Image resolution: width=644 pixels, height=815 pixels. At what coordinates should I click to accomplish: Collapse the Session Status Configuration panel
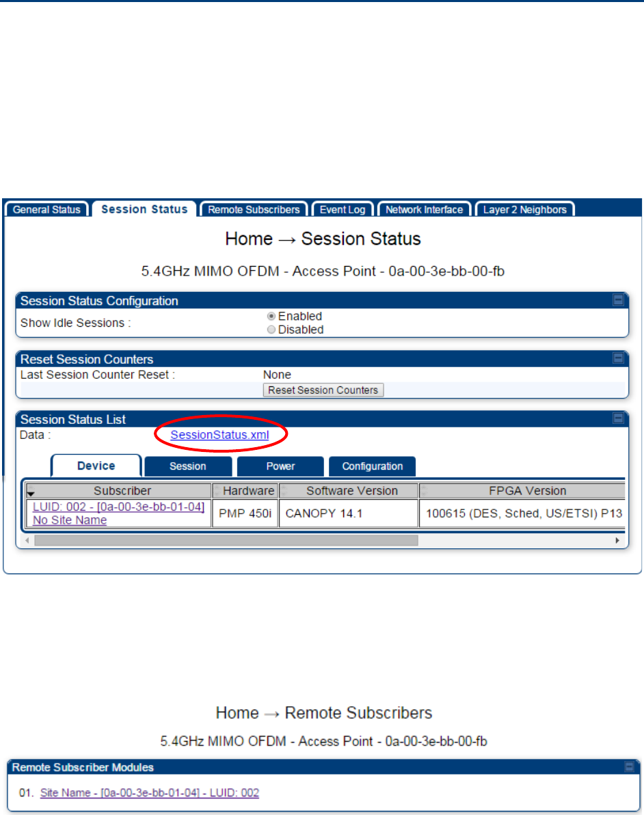[618, 300]
